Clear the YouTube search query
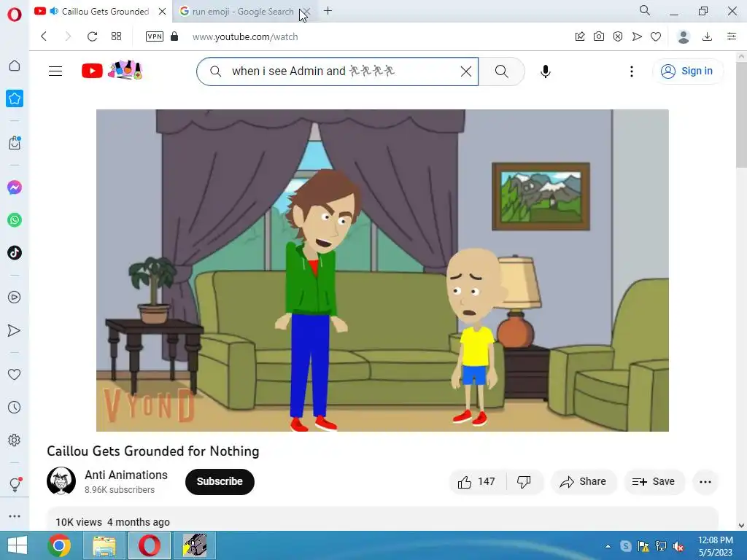Image resolution: width=747 pixels, height=560 pixels. pos(466,71)
